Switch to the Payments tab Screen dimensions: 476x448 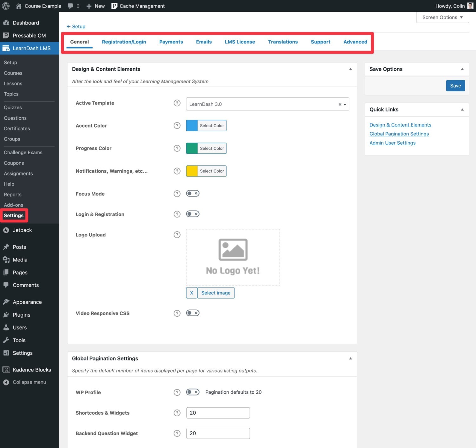click(171, 42)
